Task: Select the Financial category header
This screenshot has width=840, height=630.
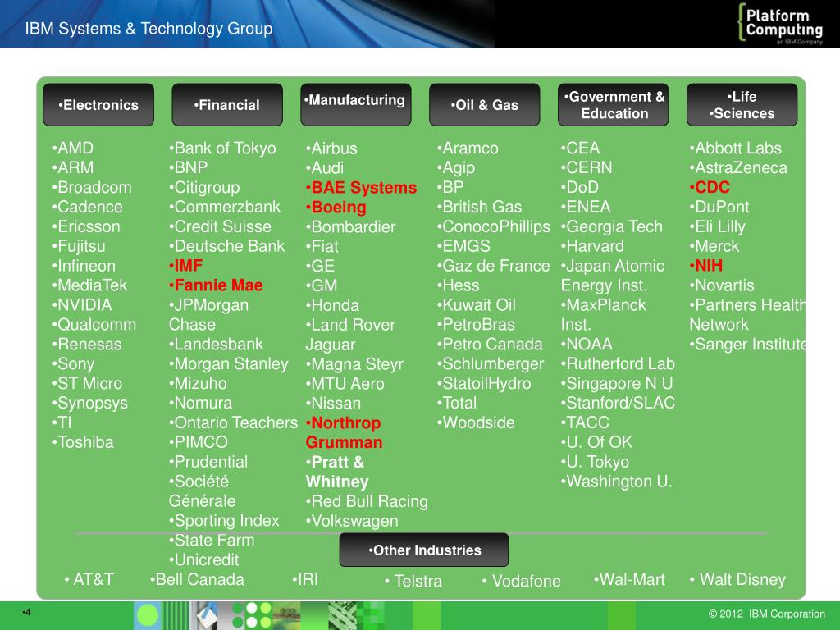Action: pyautogui.click(x=227, y=105)
